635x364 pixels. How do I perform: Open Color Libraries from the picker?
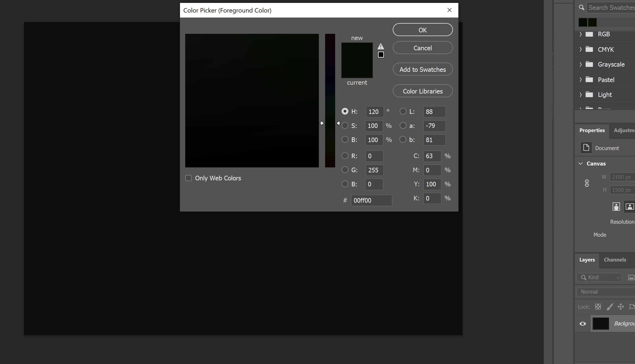tap(422, 91)
